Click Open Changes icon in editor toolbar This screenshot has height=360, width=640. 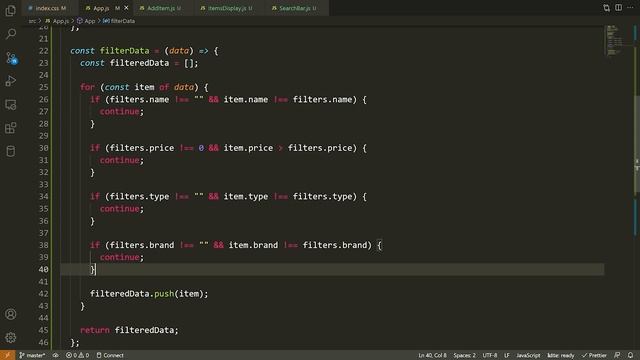coord(607,8)
